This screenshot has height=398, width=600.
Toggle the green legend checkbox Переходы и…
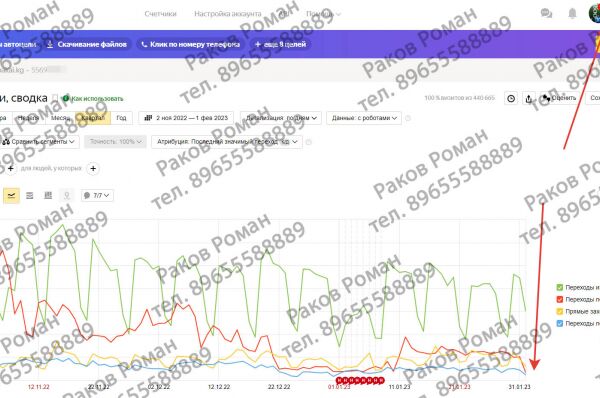point(560,287)
